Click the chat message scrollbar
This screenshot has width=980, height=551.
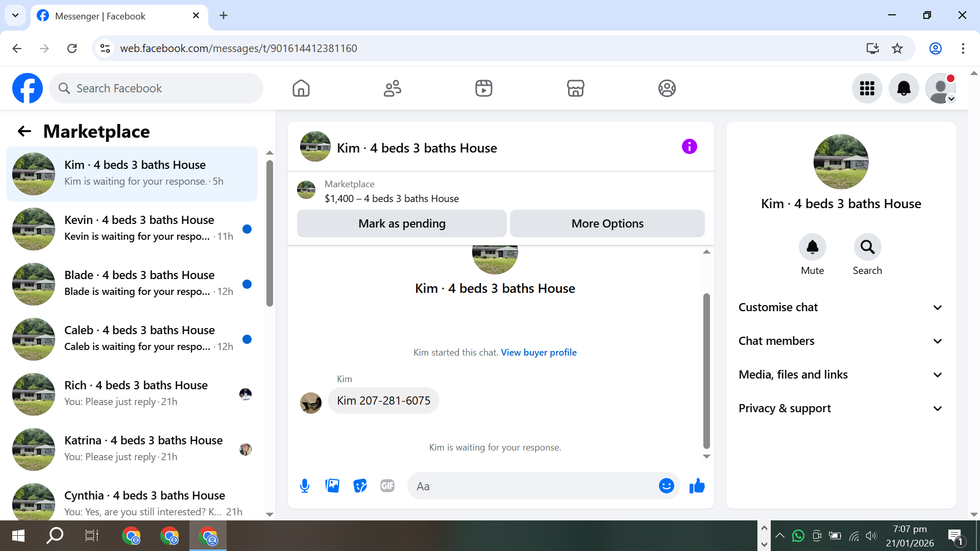point(706,370)
